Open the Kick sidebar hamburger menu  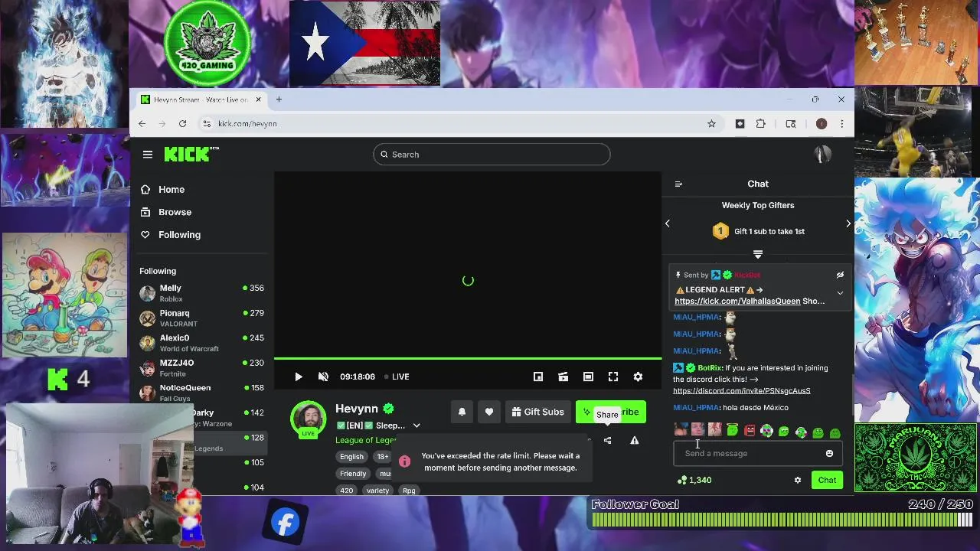click(148, 155)
